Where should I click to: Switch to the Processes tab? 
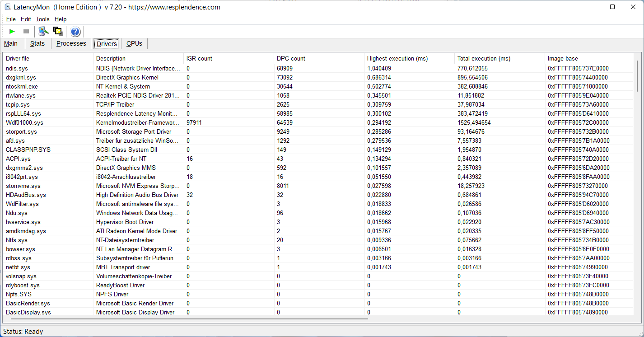click(71, 44)
